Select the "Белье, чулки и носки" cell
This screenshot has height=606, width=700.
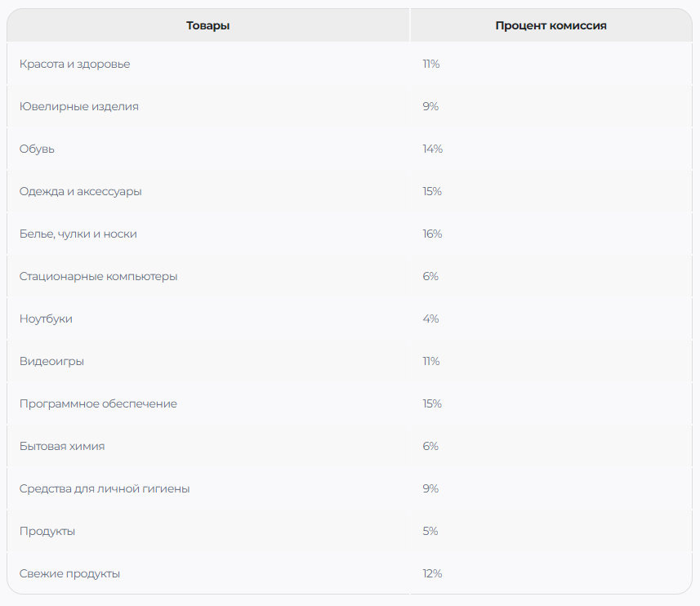point(78,234)
